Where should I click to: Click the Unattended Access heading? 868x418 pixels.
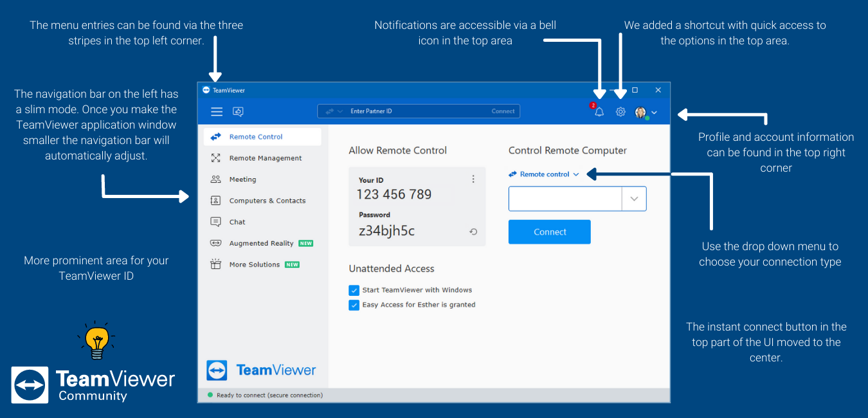392,269
